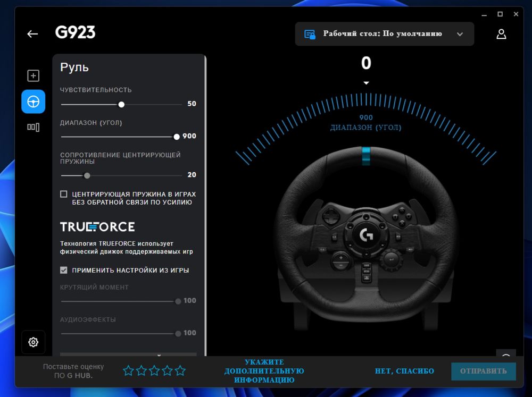Viewport: 532px width, 397px height.
Task: Click the chevron arrow of the profile selector
Action: (460, 34)
